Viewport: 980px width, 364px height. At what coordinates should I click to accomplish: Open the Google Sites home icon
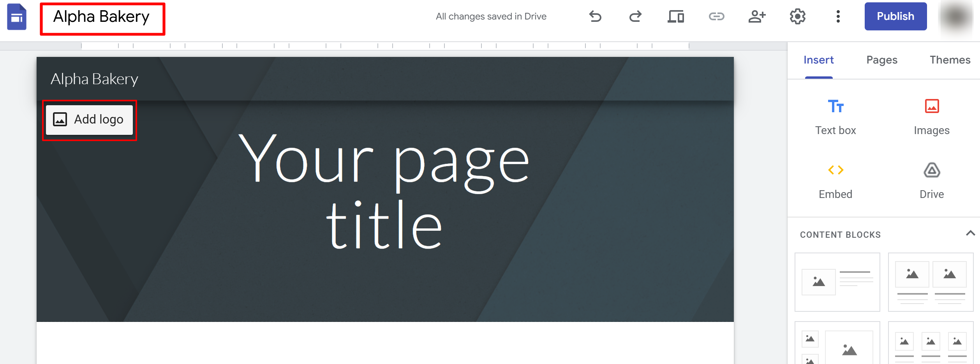[x=17, y=17]
